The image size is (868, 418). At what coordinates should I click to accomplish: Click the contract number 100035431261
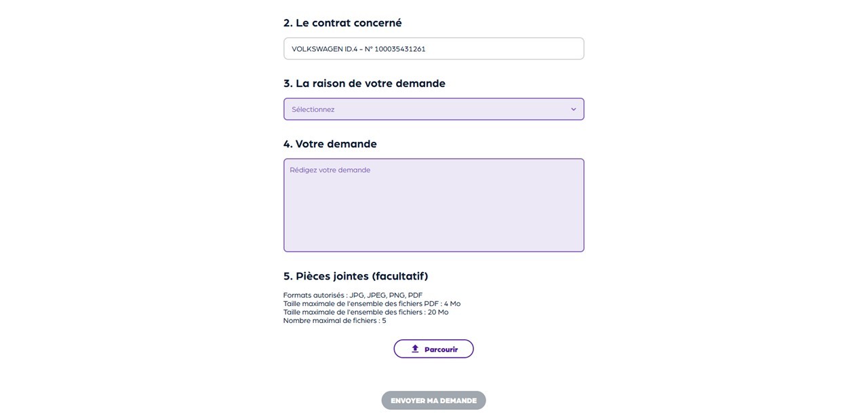point(399,49)
